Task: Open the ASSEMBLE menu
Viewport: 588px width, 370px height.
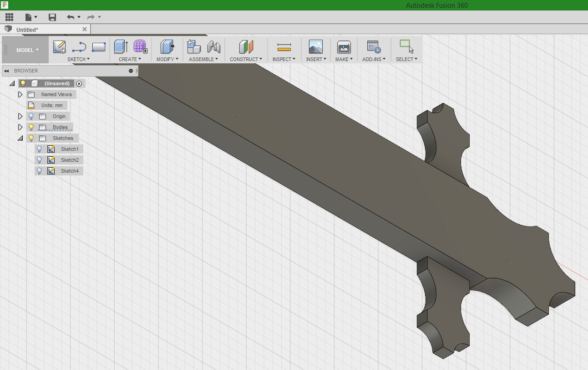Action: click(203, 59)
